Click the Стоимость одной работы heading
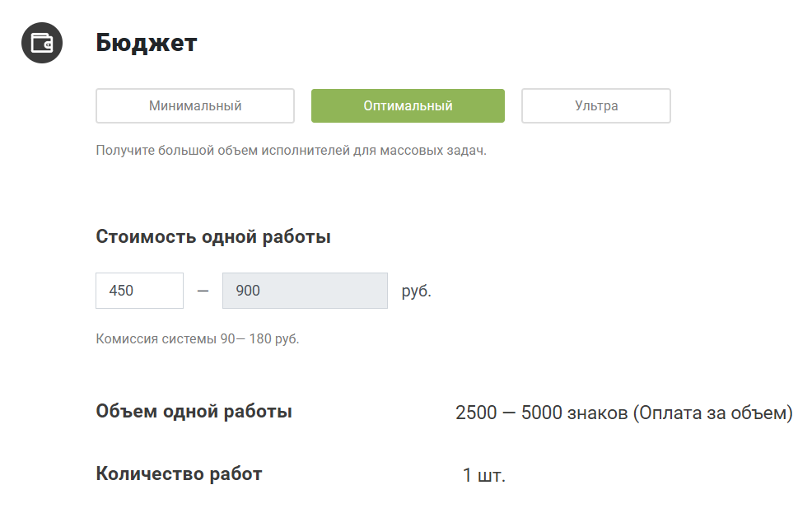The image size is (812, 513). tap(213, 237)
